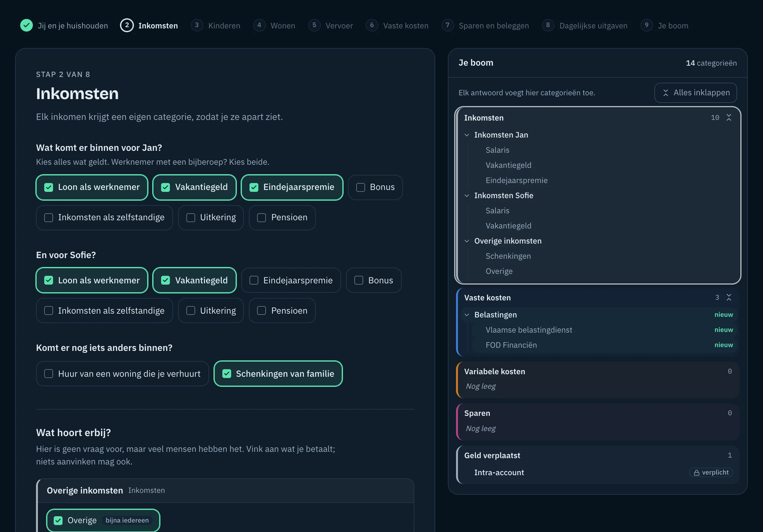Screen dimensions: 763x532
Task: Select the Sparen category block
Action: point(598,422)
